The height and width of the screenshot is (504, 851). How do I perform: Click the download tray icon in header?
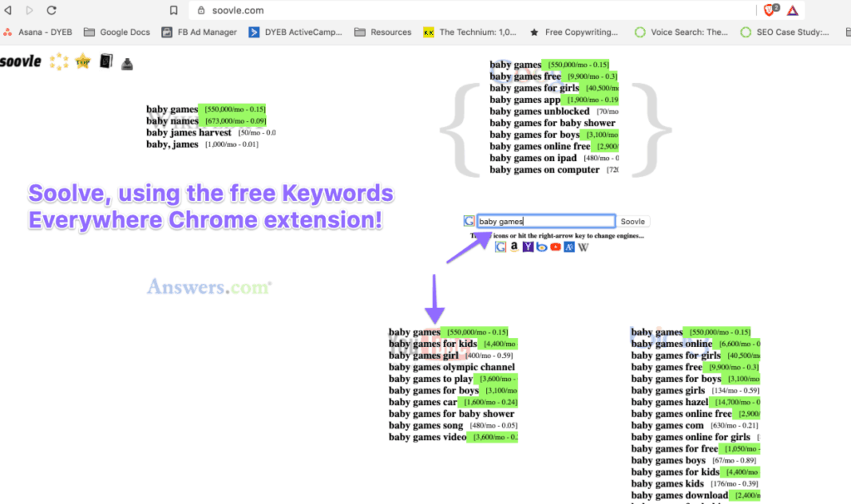127,64
